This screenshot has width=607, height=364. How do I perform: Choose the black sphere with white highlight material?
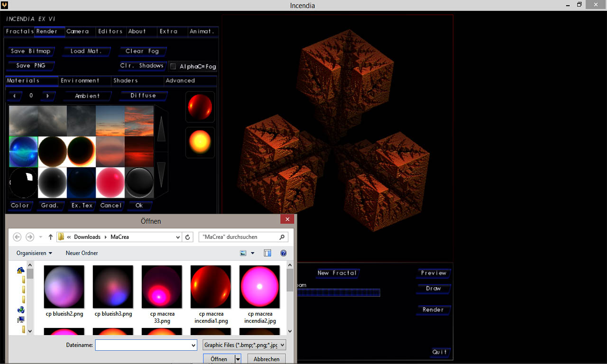tap(23, 182)
